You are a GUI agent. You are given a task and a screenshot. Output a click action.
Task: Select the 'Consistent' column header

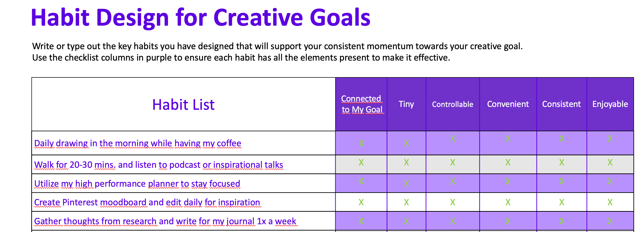pyautogui.click(x=561, y=104)
